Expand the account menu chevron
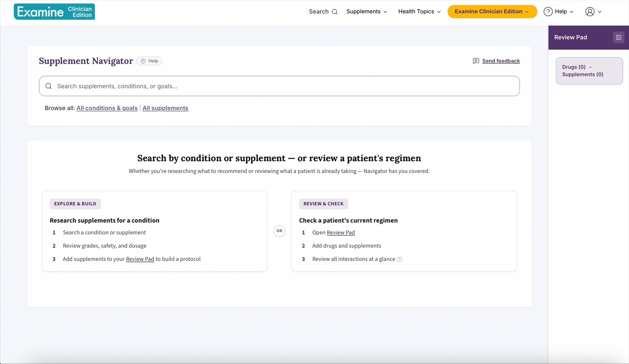Image resolution: width=629 pixels, height=364 pixels. pyautogui.click(x=599, y=12)
